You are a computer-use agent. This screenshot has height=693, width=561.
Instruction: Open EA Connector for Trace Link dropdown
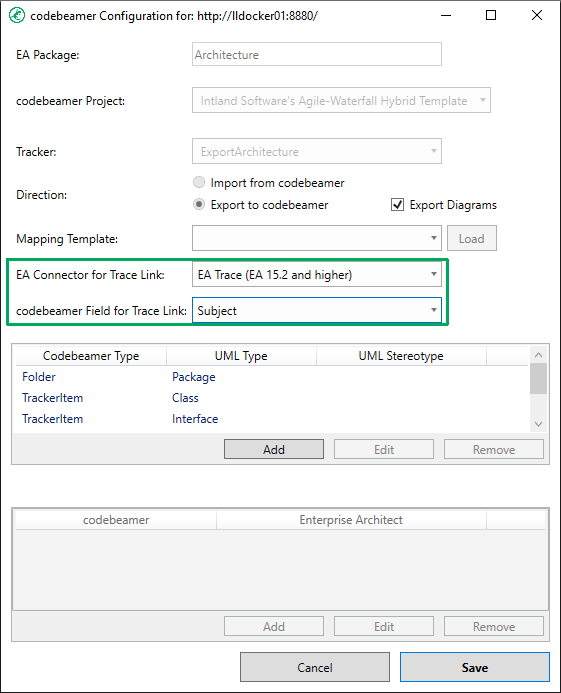(317, 274)
